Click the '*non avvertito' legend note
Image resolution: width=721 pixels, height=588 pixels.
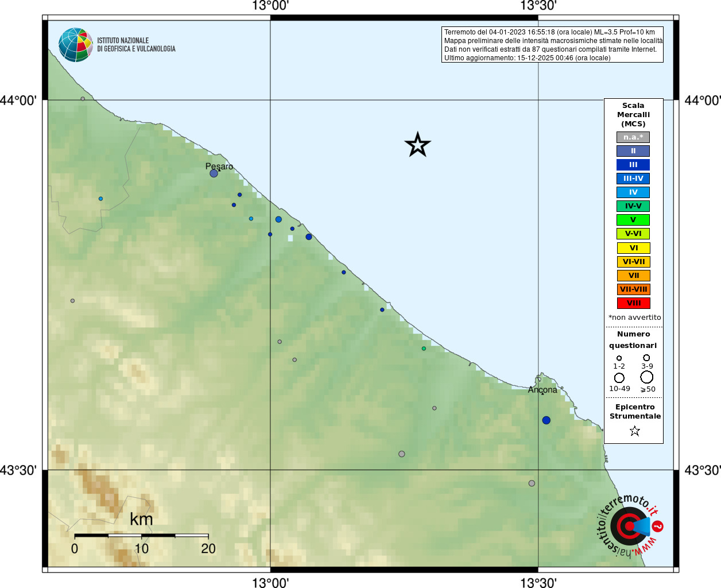[634, 318]
